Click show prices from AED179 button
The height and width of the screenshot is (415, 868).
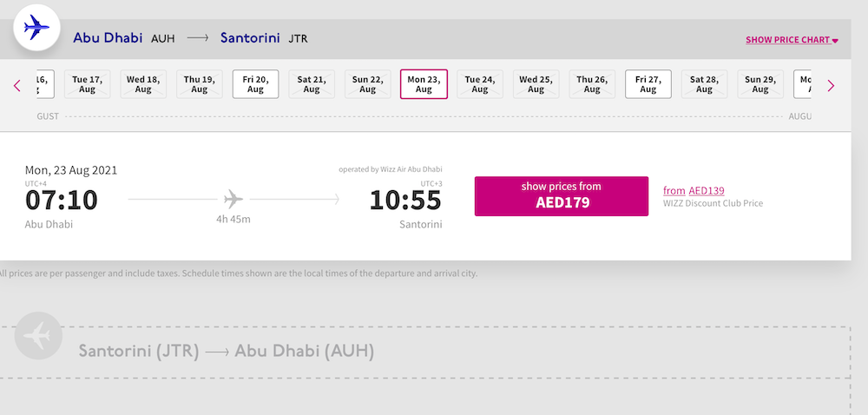[x=562, y=196]
